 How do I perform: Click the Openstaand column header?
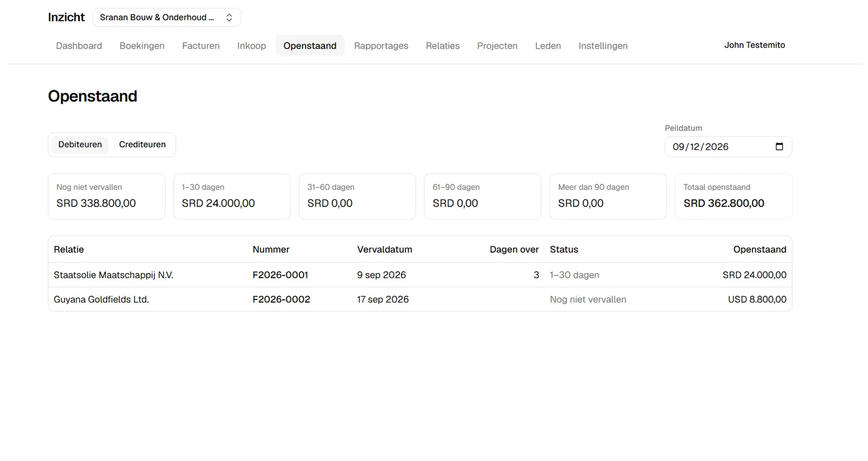tap(760, 249)
